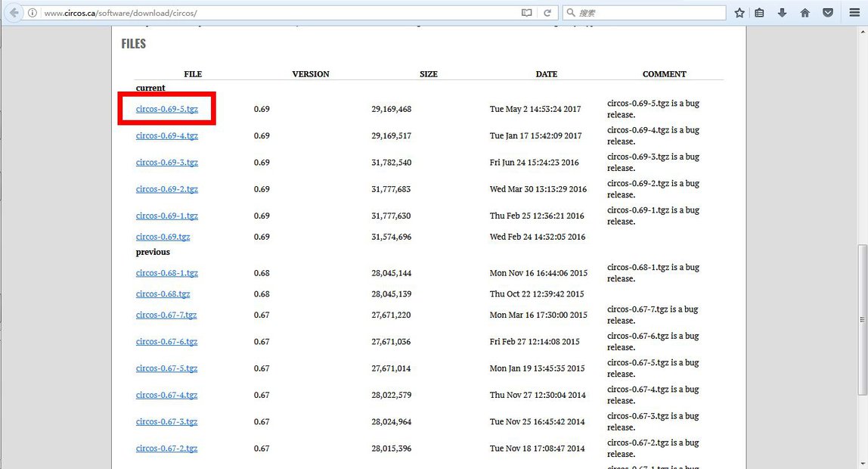
Task: Reload the page with the refresh icon
Action: (547, 13)
